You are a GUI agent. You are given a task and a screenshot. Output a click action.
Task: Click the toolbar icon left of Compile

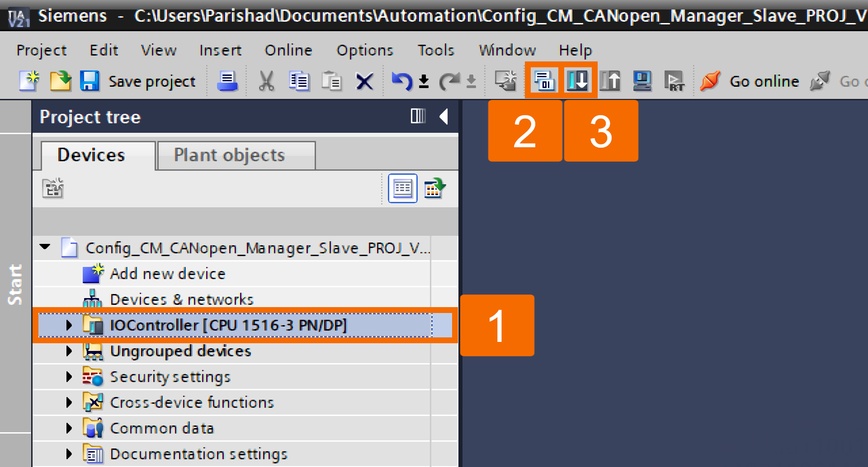pyautogui.click(x=505, y=81)
